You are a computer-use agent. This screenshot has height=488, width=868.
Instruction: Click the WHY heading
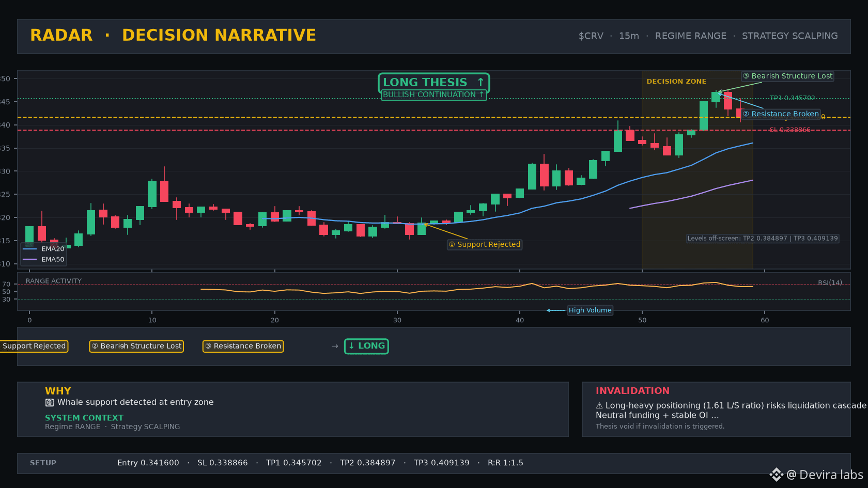[58, 391]
